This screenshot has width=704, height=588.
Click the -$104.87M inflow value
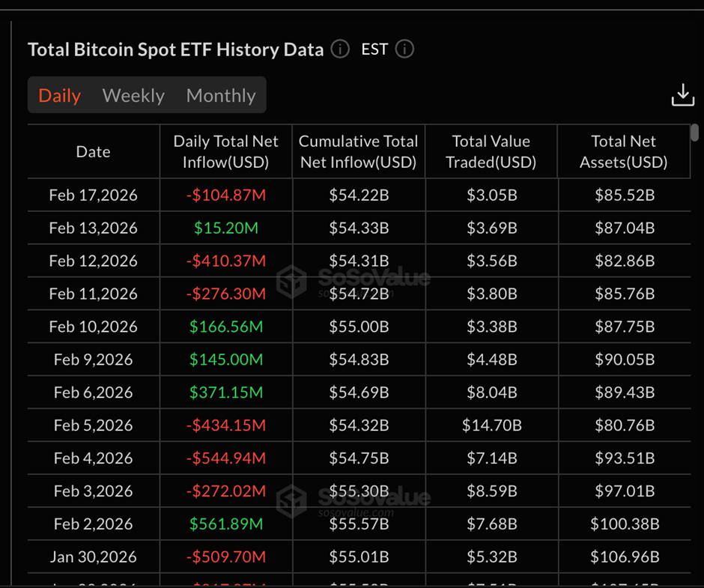point(225,196)
